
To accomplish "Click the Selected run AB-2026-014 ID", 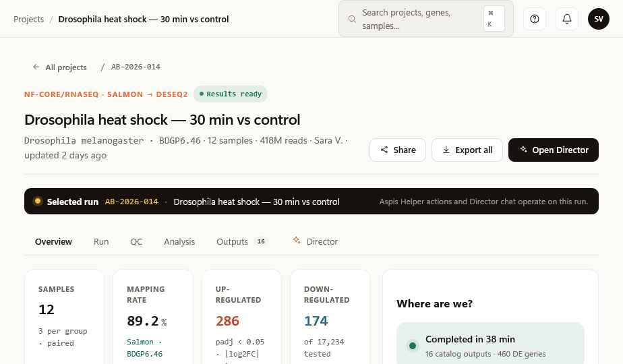I will pyautogui.click(x=131, y=202).
